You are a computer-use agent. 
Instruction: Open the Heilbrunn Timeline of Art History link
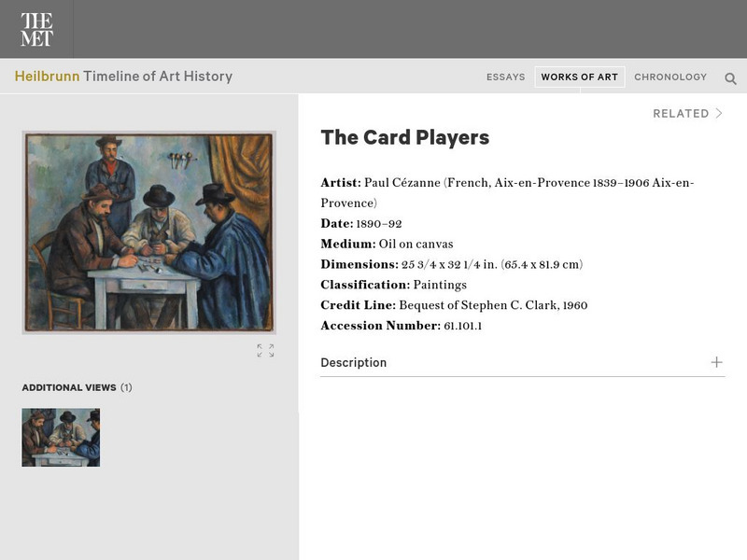click(x=123, y=77)
